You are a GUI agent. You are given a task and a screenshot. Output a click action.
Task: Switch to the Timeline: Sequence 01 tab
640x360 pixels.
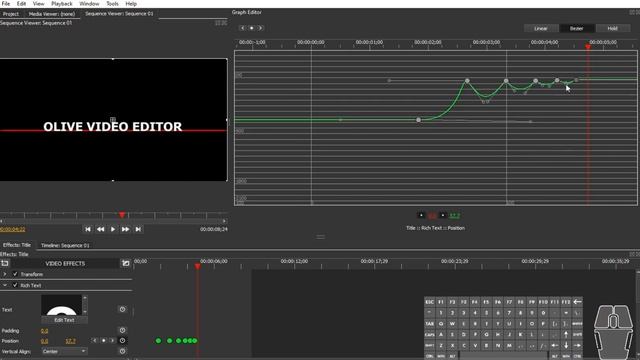pos(65,245)
